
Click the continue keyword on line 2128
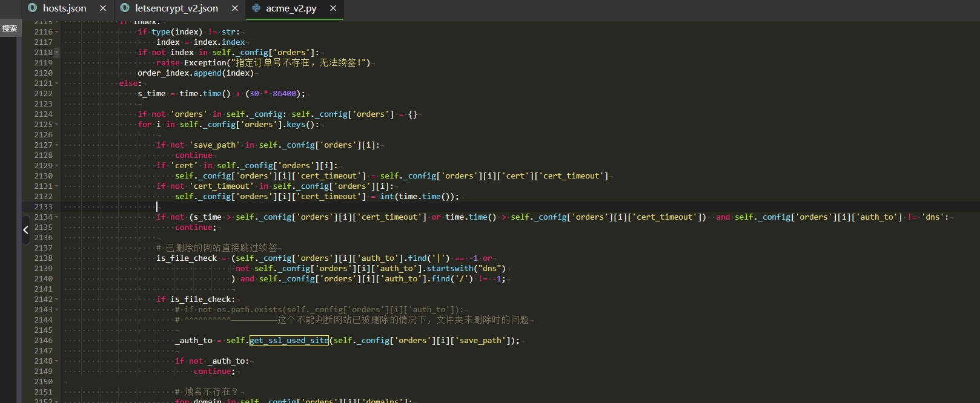click(x=194, y=156)
